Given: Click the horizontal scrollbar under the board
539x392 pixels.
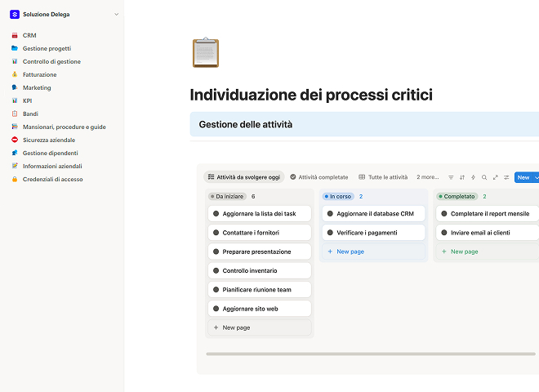Looking at the screenshot, I should pos(371,354).
